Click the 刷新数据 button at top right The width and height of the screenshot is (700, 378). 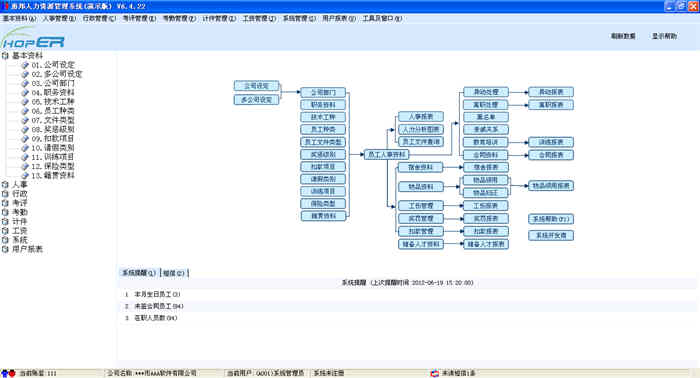point(623,36)
